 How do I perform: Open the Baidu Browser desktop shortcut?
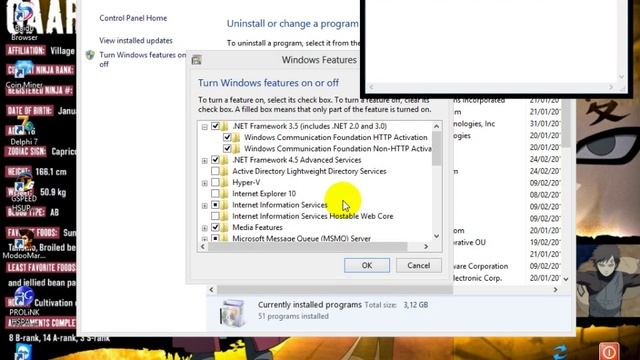pos(23,20)
